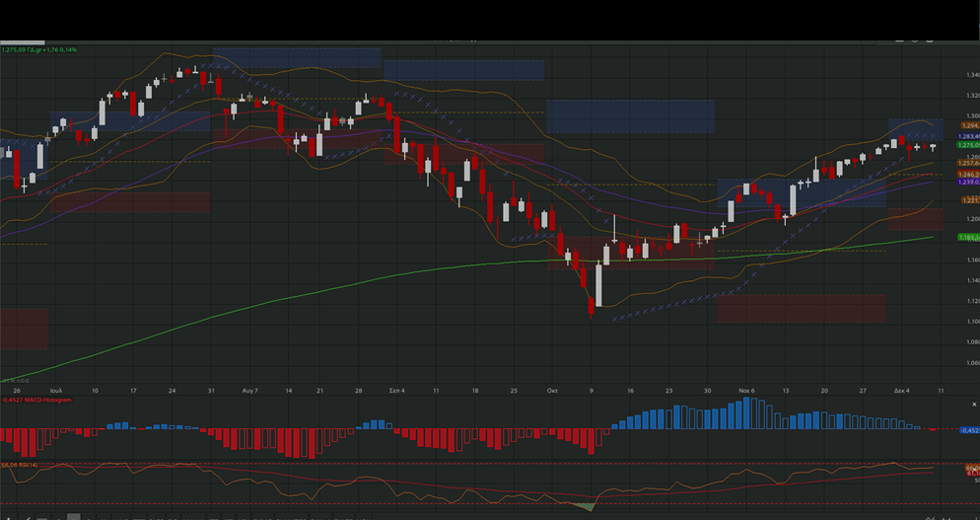Click the 1.275,09 ΓΔ.gr quote header
Screen dimensions: 980x520
[x=38, y=49]
